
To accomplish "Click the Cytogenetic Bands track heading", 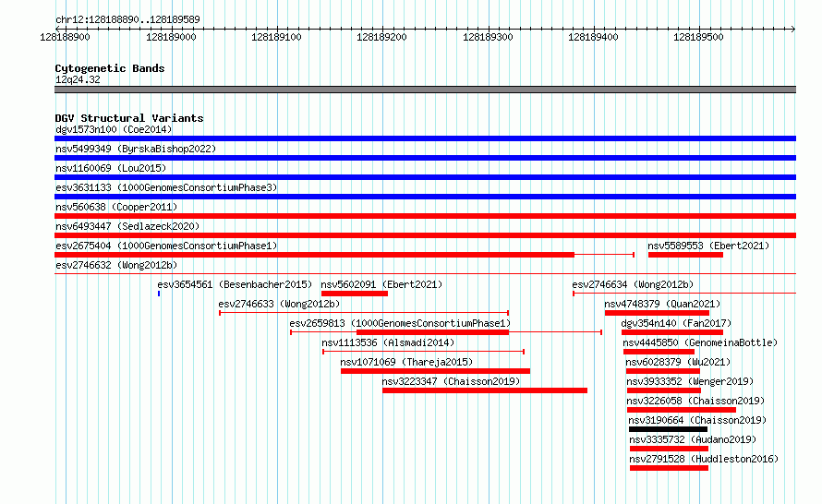I will (110, 68).
